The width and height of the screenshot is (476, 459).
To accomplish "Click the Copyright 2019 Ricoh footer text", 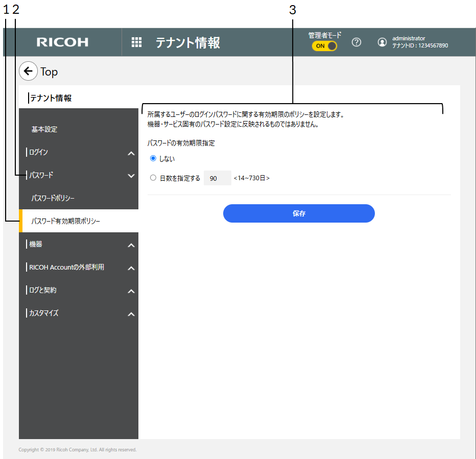I will (78, 450).
